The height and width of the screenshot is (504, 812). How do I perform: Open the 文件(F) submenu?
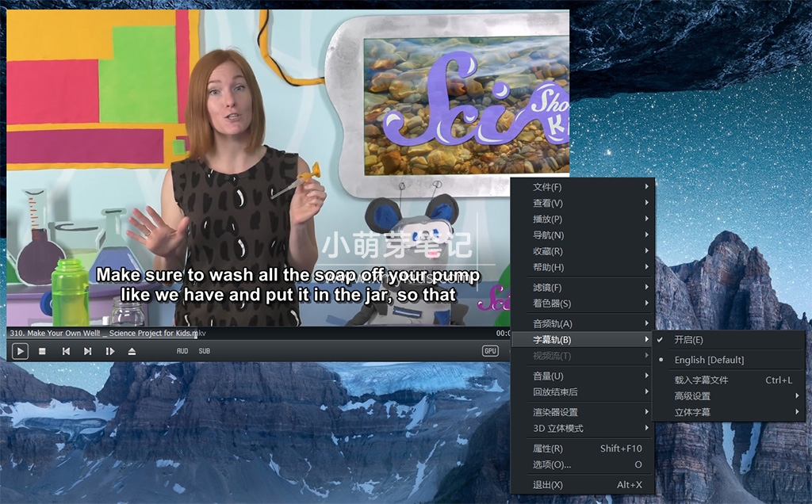click(x=547, y=187)
